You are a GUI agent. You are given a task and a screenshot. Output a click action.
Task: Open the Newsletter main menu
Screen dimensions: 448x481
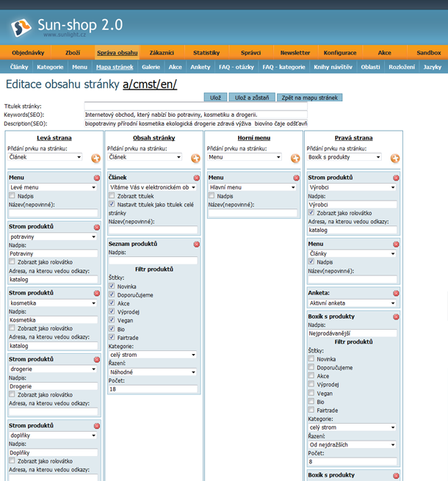(x=295, y=53)
